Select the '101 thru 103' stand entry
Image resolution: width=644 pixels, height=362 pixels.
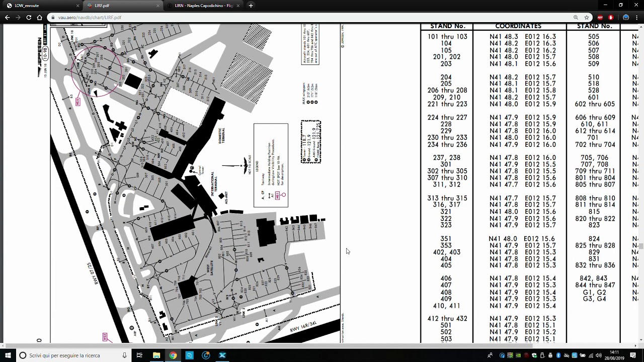coord(447,37)
